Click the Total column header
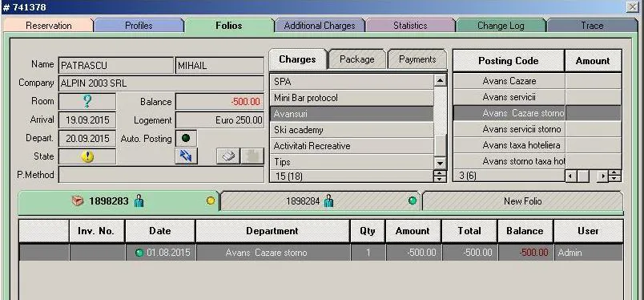 tap(469, 231)
